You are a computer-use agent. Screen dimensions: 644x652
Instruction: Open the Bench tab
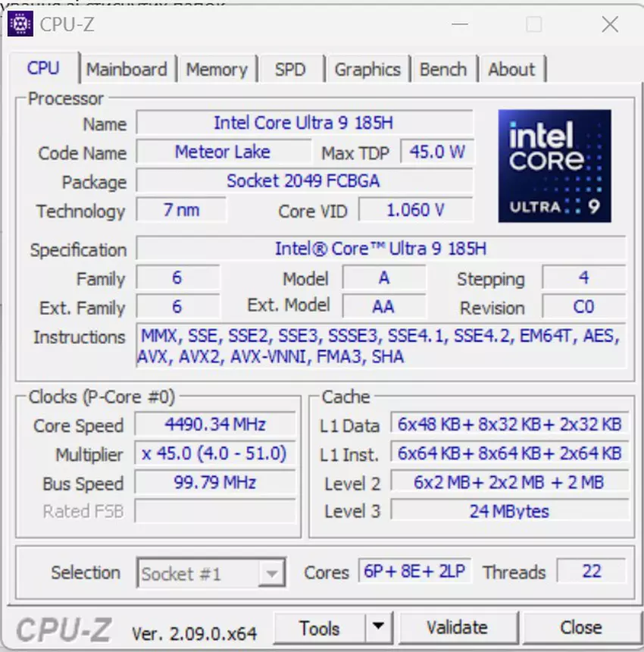click(x=443, y=70)
